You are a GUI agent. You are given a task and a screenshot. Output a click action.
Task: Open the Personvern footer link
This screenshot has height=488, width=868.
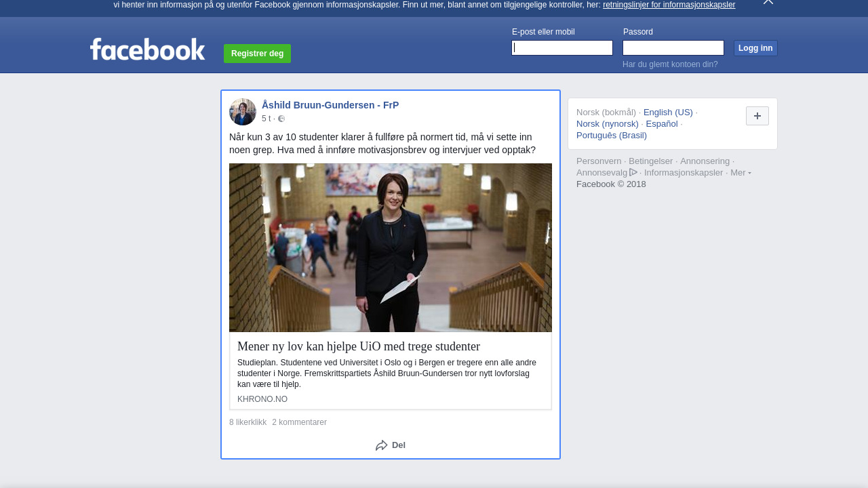tap(599, 161)
